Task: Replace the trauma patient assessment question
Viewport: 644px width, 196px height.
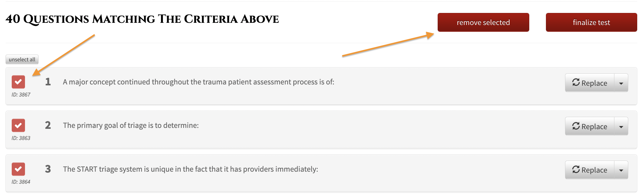Action: point(590,83)
